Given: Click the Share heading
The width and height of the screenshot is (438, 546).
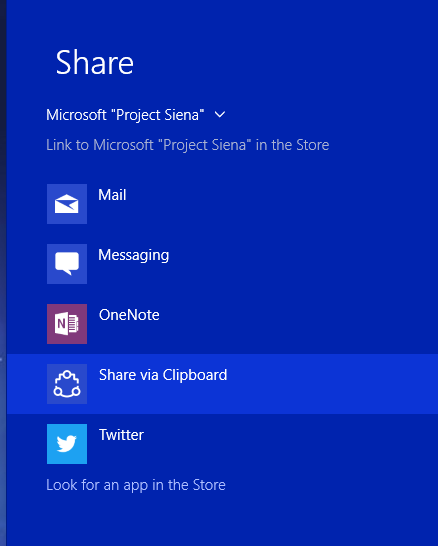Looking at the screenshot, I should click(94, 63).
